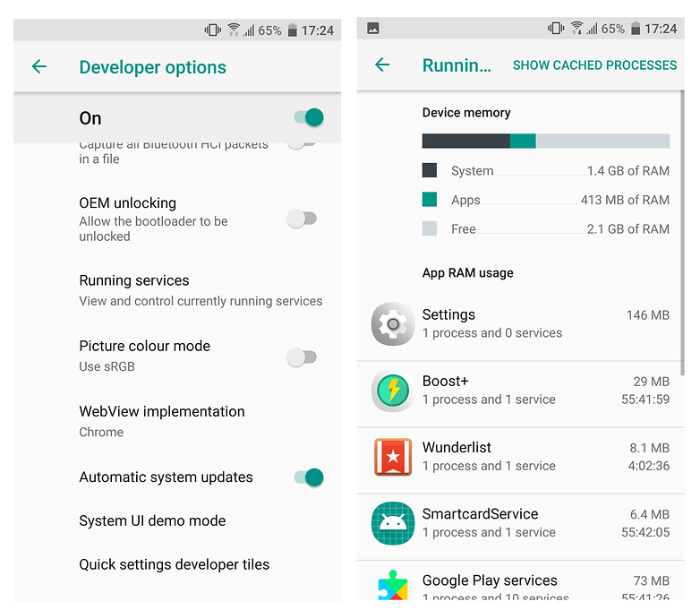Screen dimensions: 700x610
Task: Tap the Device memory heading
Action: [x=466, y=113]
